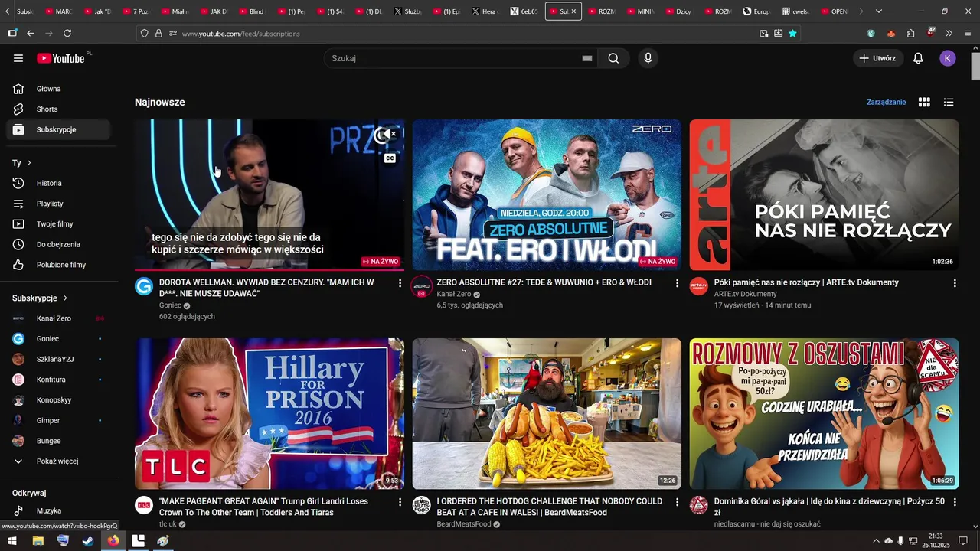
Task: Open the browser overflow toolbar chevron
Action: pos(949,33)
